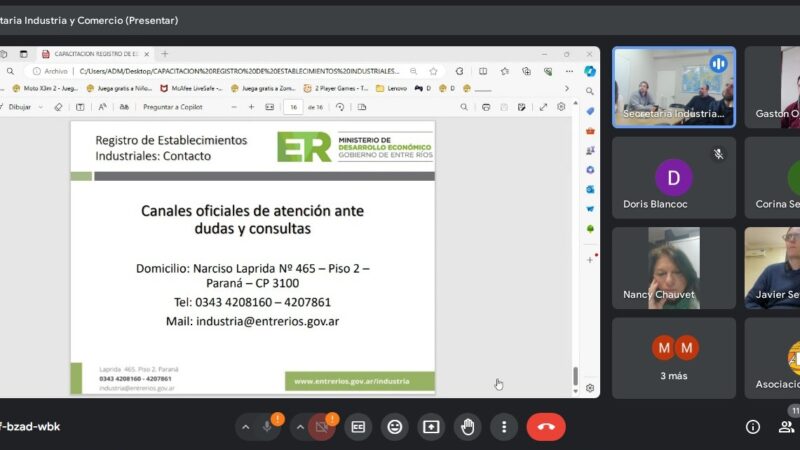Viewport: 800px width, 450px height.
Task: Click Preguntar a Copilot
Action: 172,107
